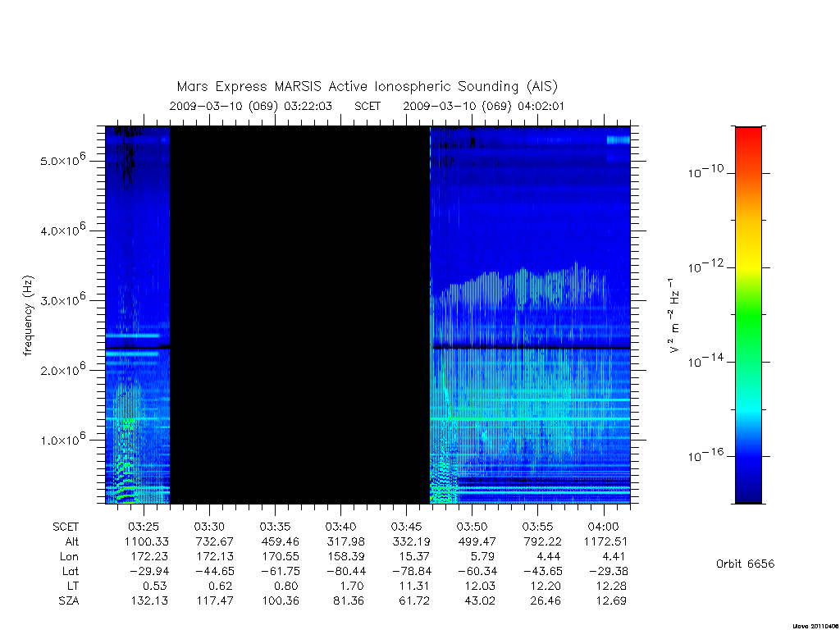Click the latitude value -80.44

[344, 571]
